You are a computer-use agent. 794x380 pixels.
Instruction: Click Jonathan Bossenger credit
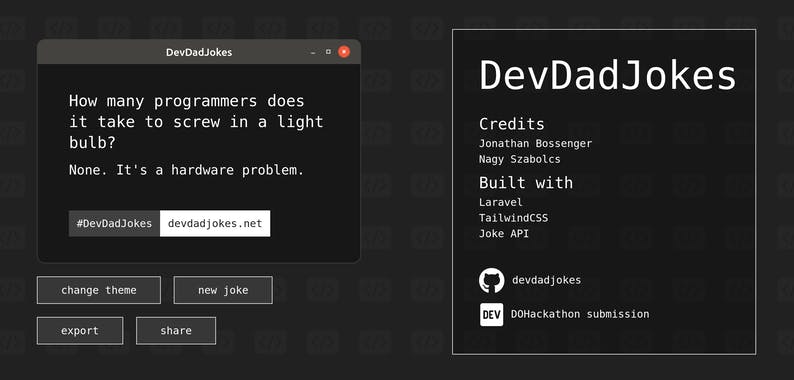pyautogui.click(x=535, y=143)
